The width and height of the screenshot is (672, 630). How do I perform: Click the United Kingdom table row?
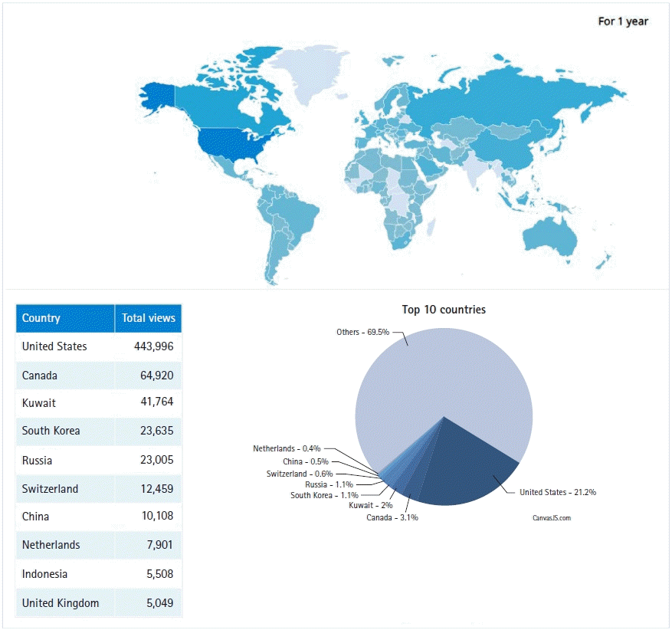click(98, 603)
